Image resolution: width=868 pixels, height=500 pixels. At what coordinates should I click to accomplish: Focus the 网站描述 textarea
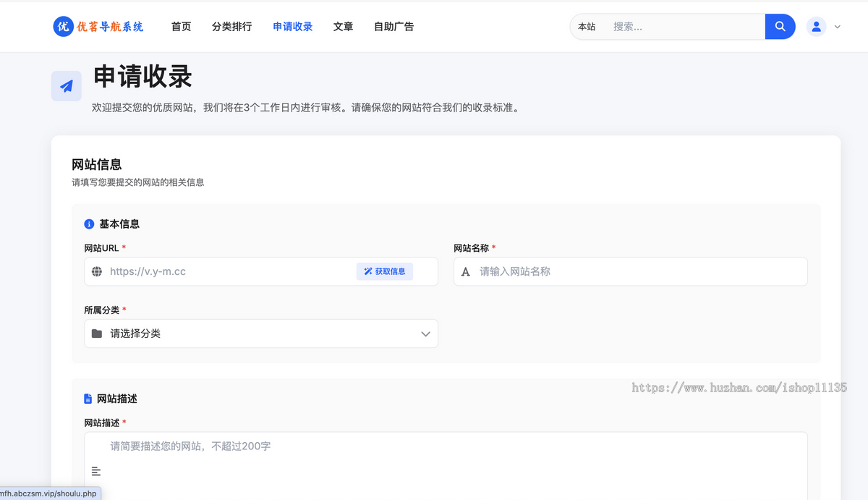[x=446, y=466]
